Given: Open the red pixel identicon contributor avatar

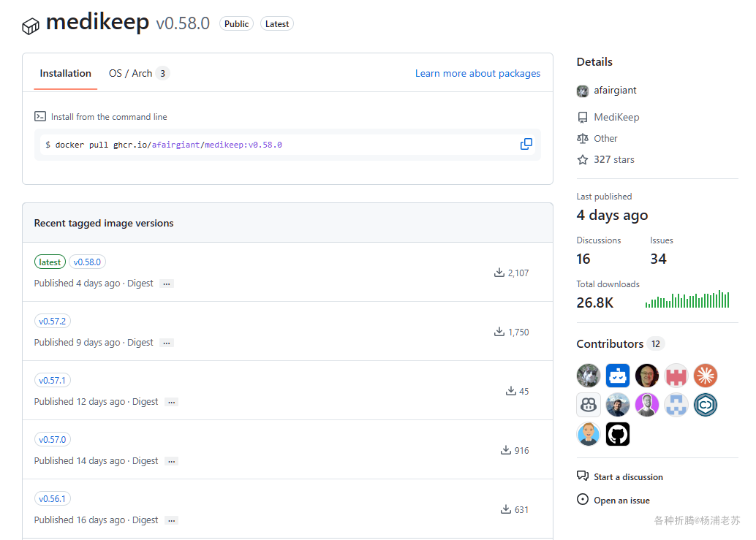Looking at the screenshot, I should (x=676, y=376).
